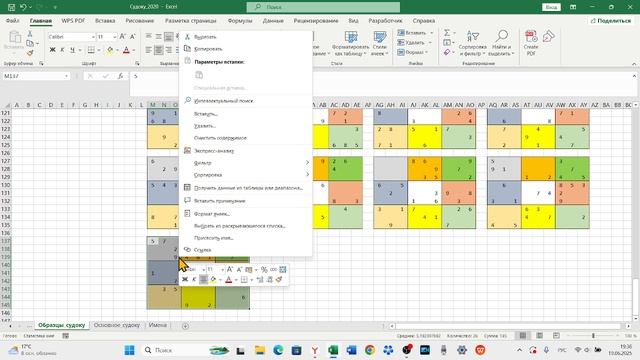Click the ribbon Copy icon in the clipboard group
The width and height of the screenshot is (640, 360).
30,43
